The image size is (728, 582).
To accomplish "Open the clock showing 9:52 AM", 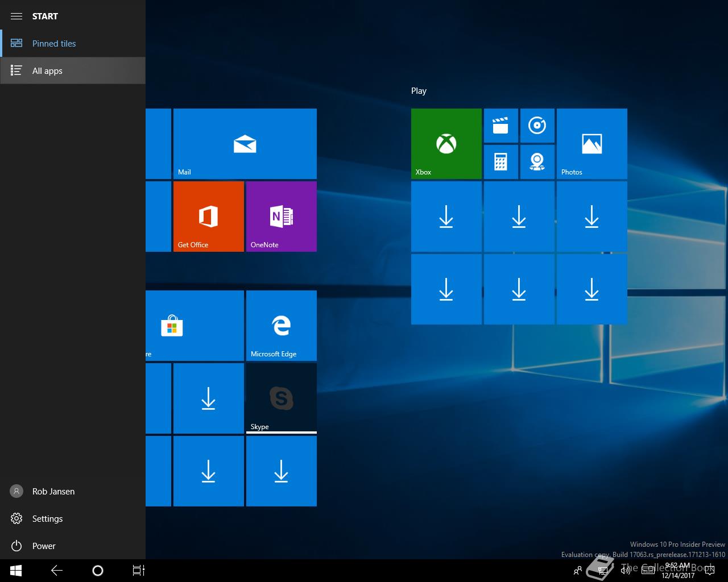I will tap(677, 571).
